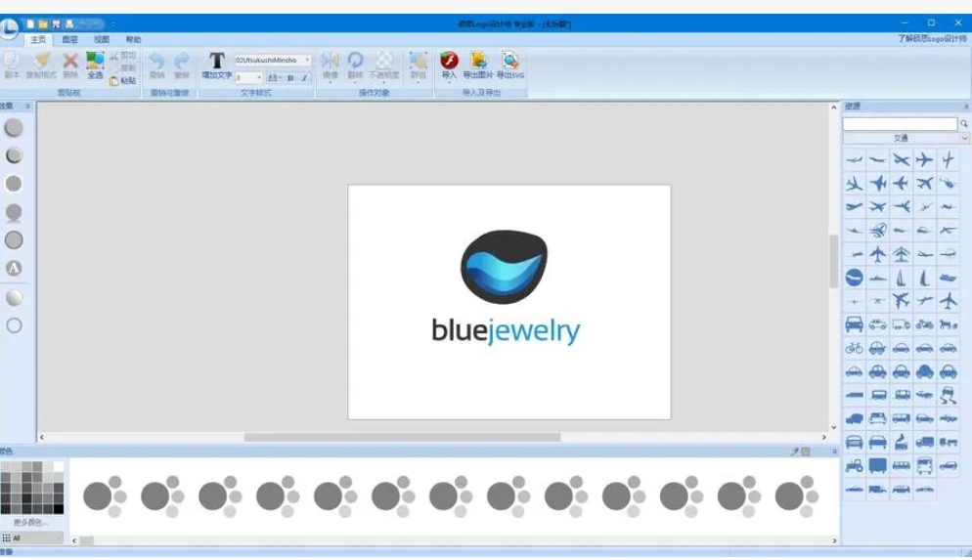Open the 了解硕思Logo设计师 link
Image resolution: width=972 pixels, height=560 pixels.
point(932,38)
